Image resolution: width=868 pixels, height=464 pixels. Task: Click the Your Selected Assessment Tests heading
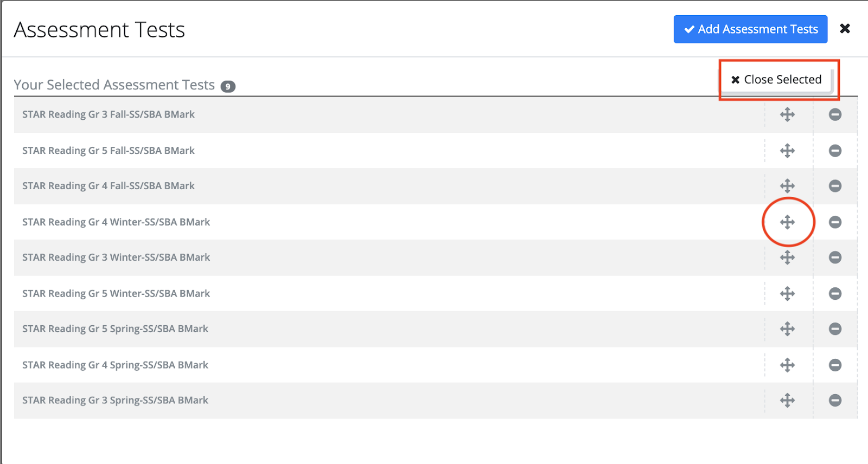[x=114, y=85]
